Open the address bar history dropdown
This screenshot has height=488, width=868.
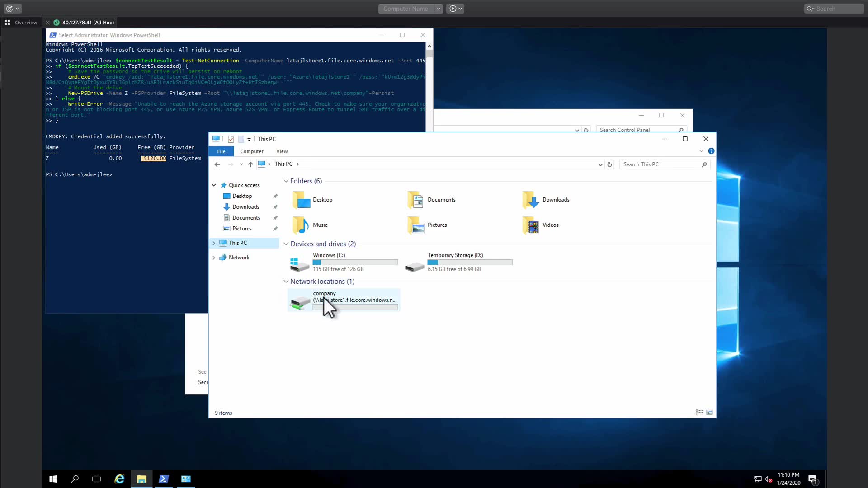pos(600,164)
